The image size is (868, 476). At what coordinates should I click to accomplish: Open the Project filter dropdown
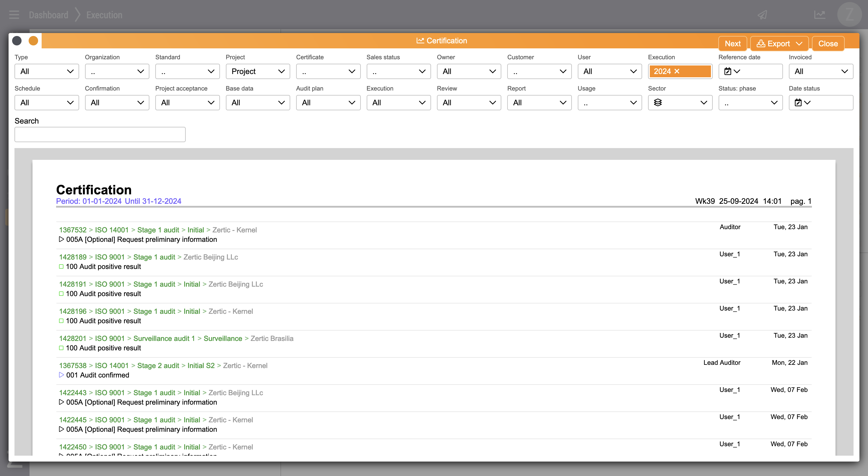pyautogui.click(x=257, y=71)
